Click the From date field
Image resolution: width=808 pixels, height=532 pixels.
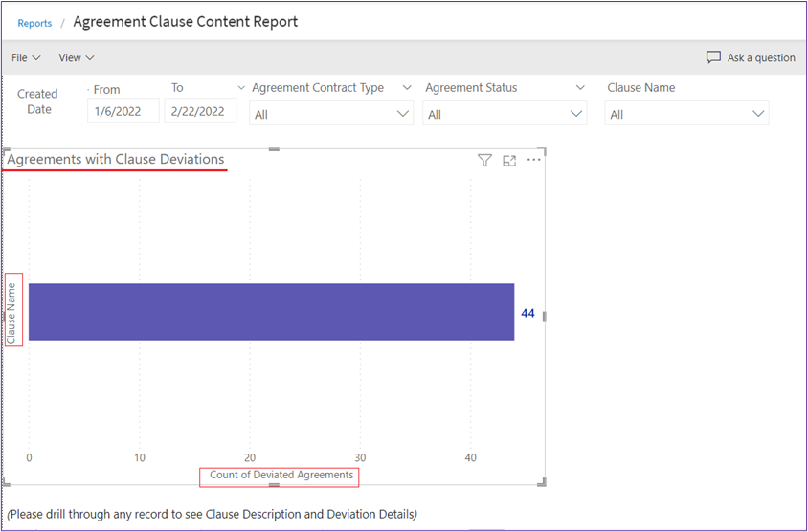click(x=123, y=111)
